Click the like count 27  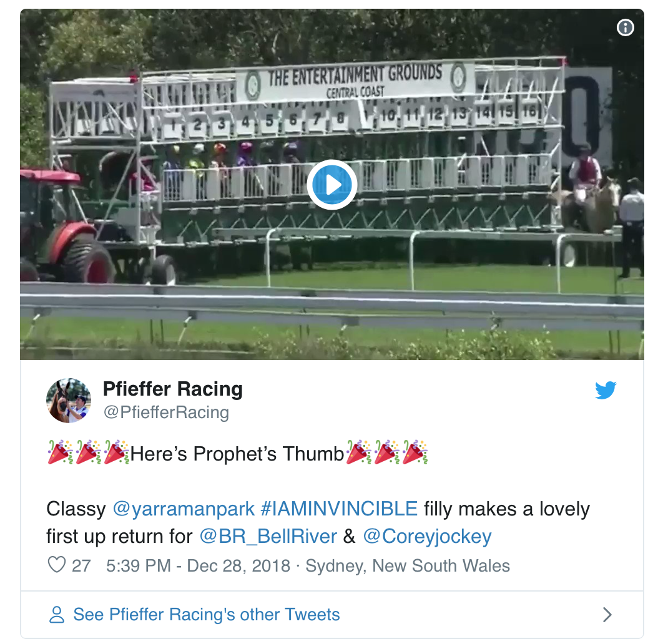click(x=81, y=566)
